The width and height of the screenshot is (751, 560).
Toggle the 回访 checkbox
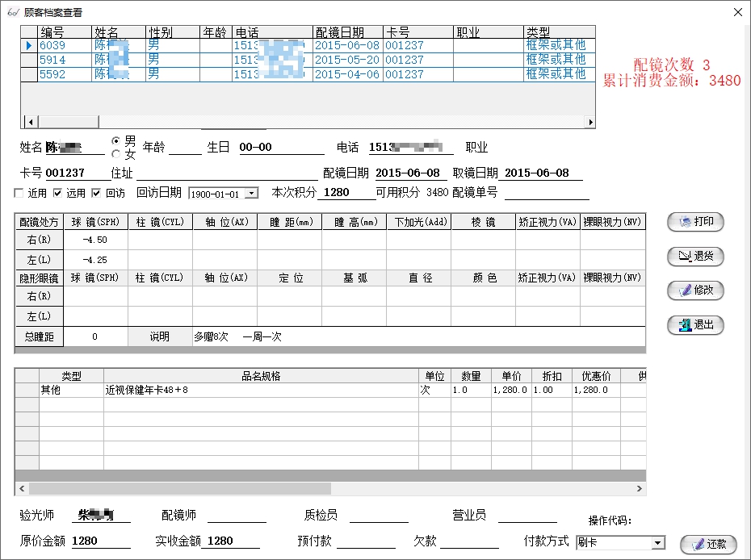[96, 194]
